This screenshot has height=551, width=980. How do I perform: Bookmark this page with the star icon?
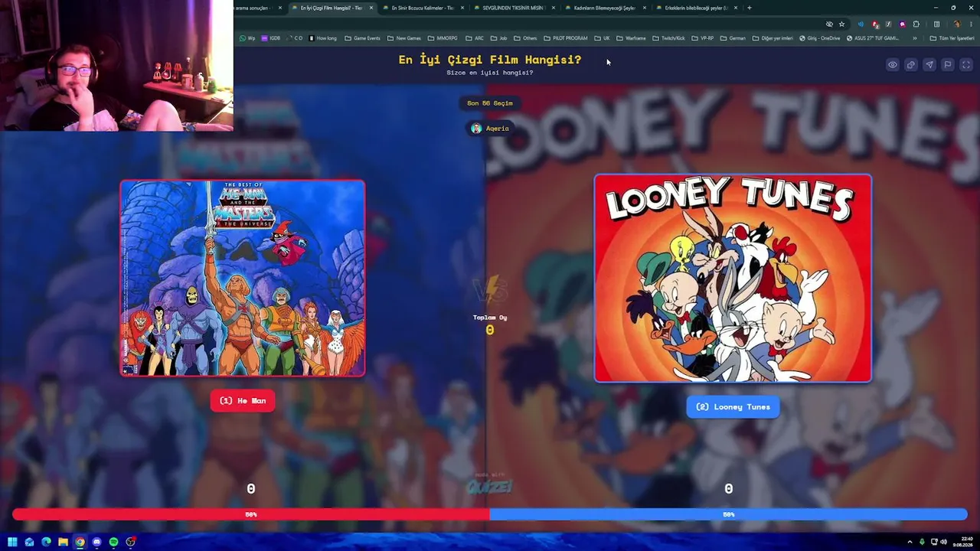pyautogui.click(x=841, y=24)
